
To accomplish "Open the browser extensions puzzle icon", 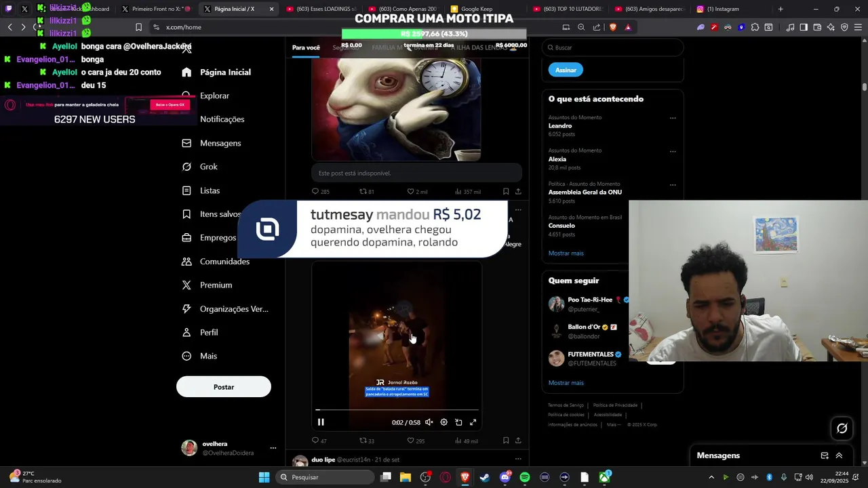I will click(x=755, y=27).
